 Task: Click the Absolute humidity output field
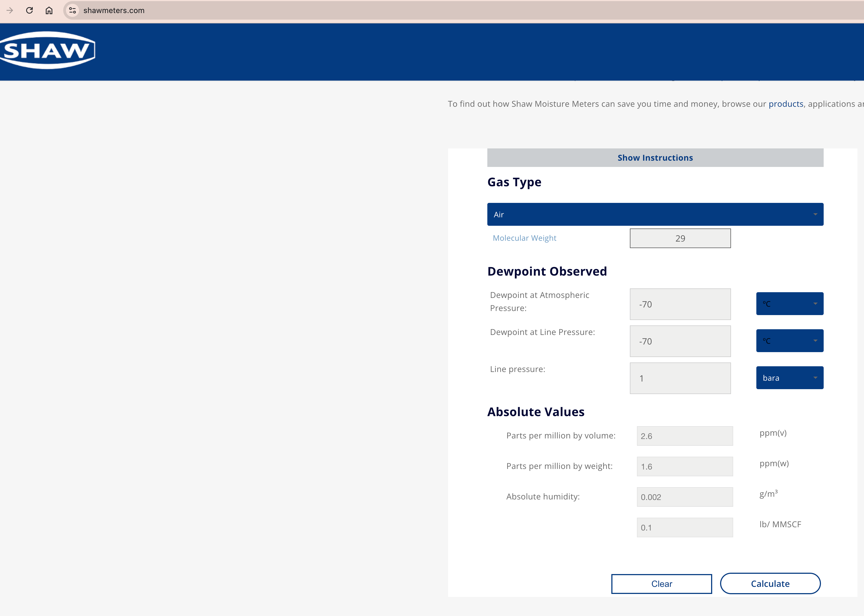[684, 497]
